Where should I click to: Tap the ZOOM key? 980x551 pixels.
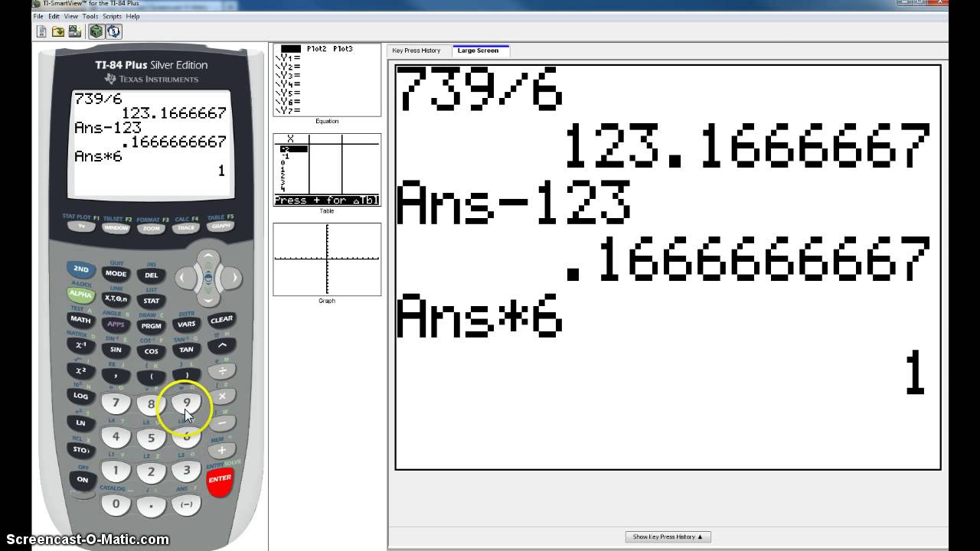tap(151, 229)
